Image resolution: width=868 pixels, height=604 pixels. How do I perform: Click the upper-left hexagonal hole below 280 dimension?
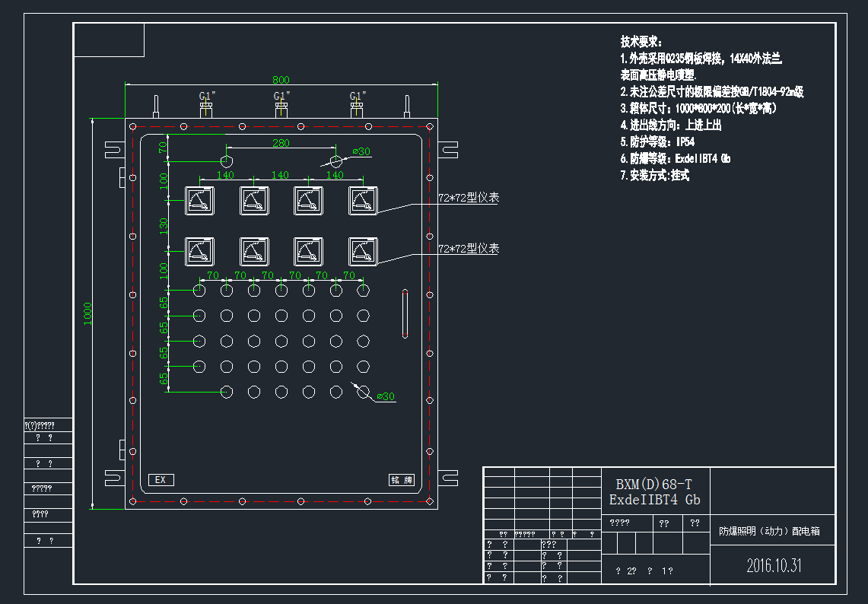227,161
